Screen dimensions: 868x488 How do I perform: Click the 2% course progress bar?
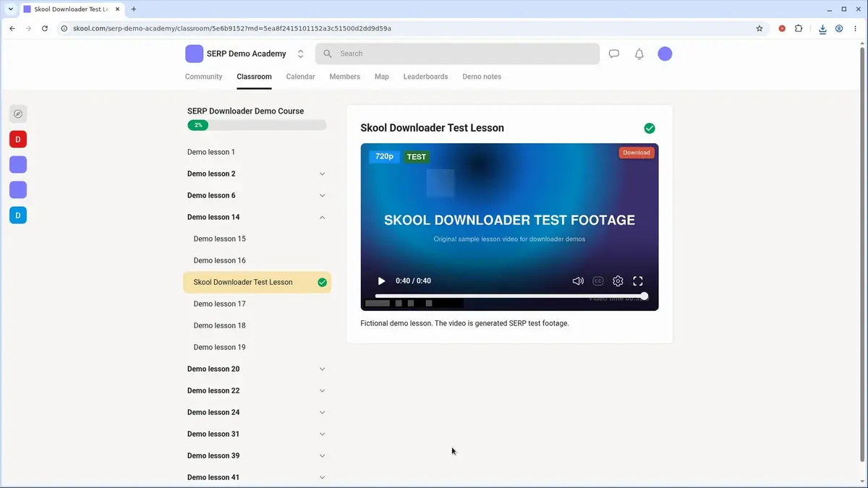point(257,125)
